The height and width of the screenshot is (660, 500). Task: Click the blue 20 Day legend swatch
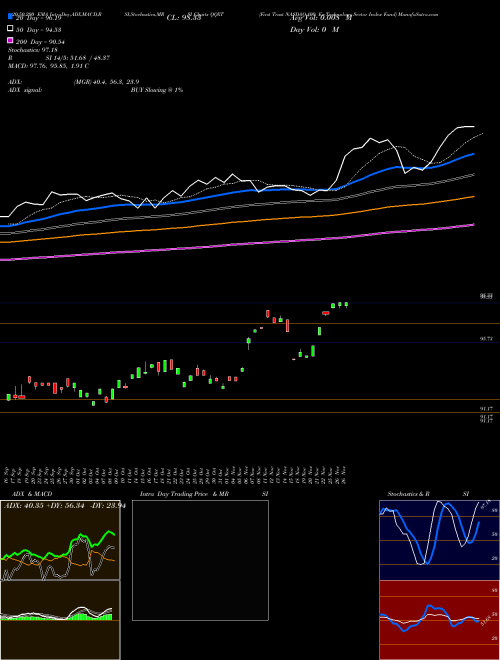click(10, 16)
